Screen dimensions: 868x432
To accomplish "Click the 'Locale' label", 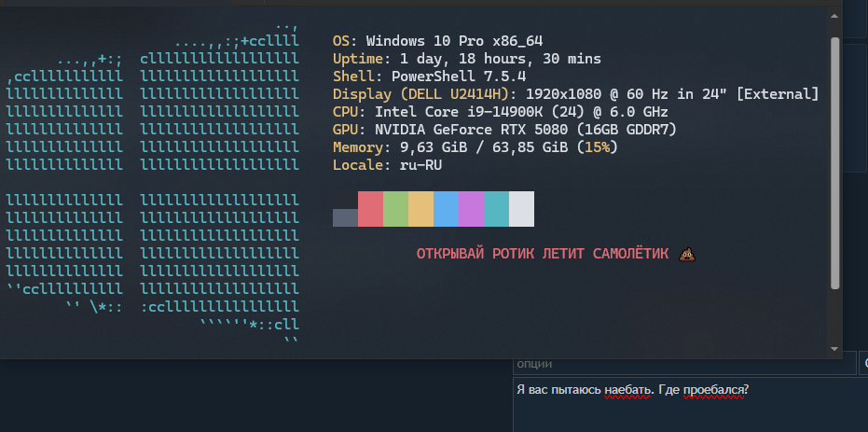I will (x=358, y=165).
